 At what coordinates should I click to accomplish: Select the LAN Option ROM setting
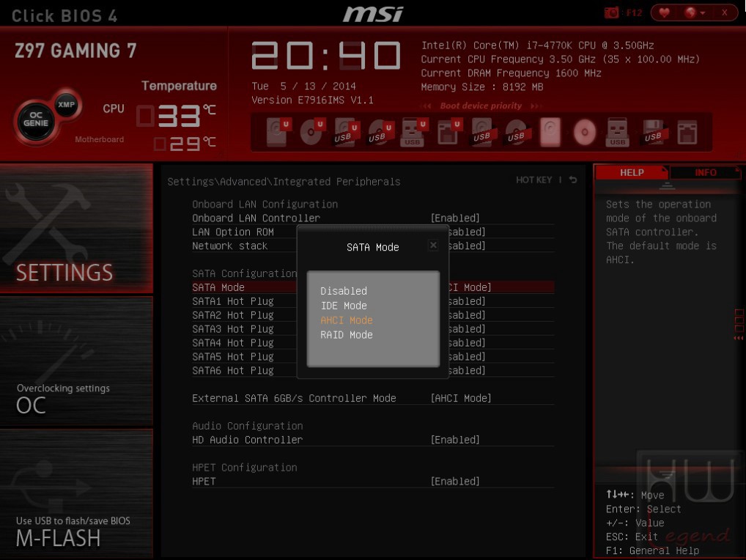232,232
